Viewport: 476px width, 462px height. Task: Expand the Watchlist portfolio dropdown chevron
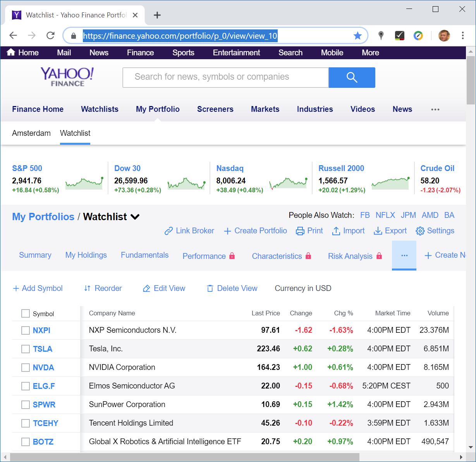[x=135, y=217]
